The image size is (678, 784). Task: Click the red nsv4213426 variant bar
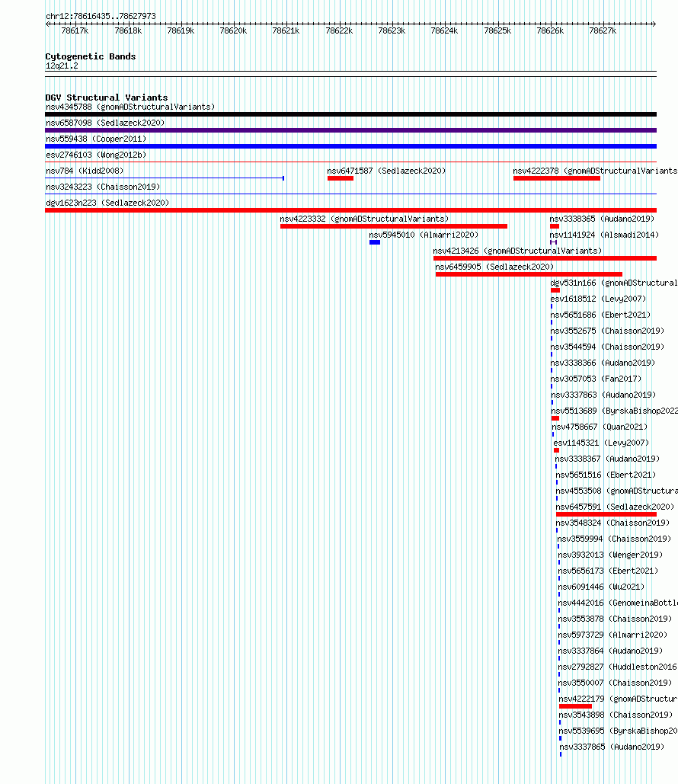545,258
